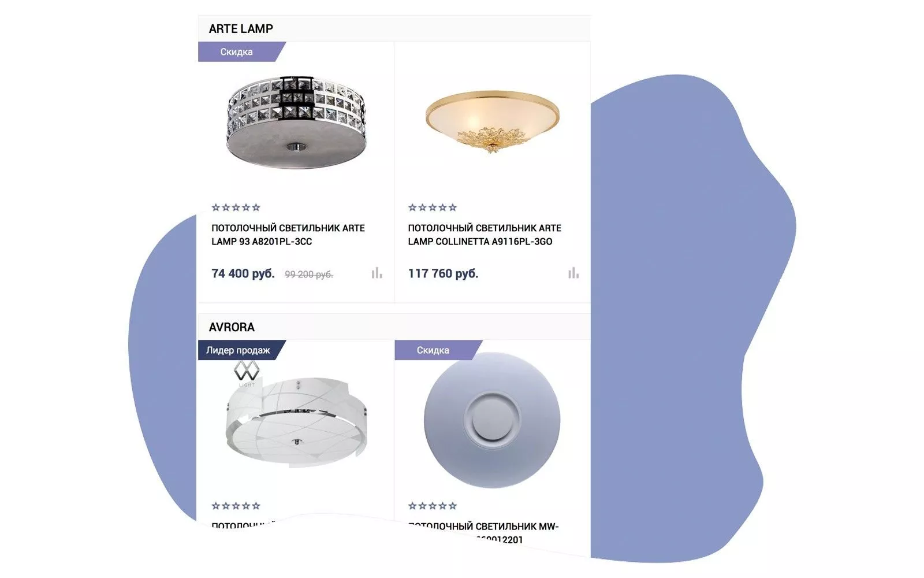Rate the A8201PL-3CC lamp with the stars

click(x=236, y=208)
